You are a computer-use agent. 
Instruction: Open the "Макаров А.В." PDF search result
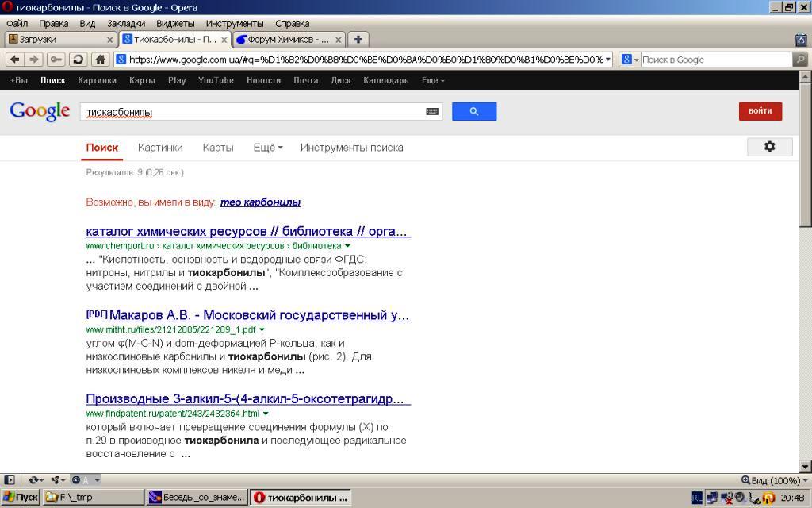[x=259, y=315]
